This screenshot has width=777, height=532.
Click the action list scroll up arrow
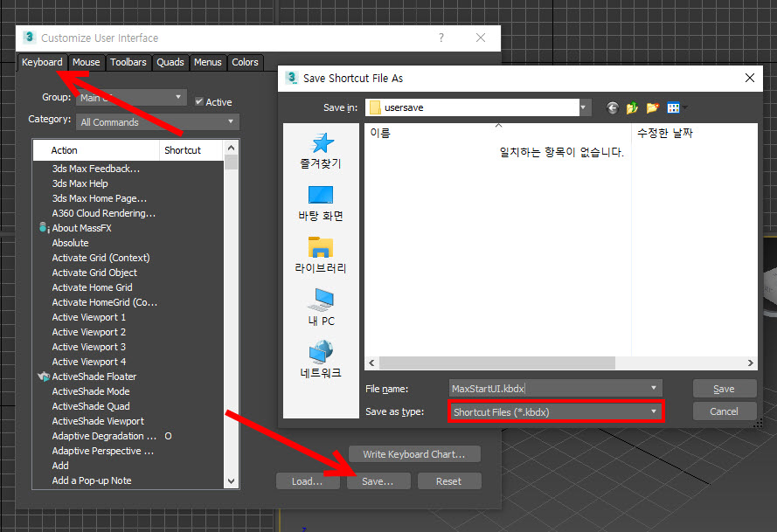[231, 148]
